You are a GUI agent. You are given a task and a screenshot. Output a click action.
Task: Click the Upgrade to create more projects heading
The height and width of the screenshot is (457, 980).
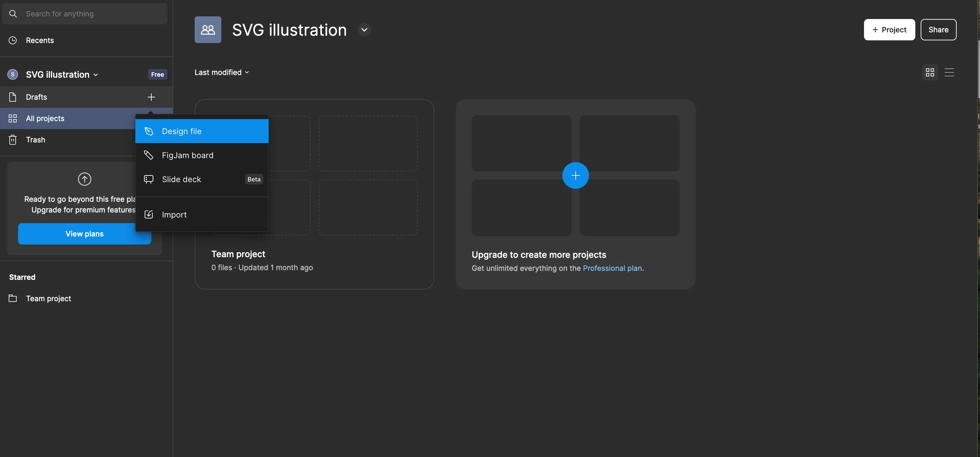coord(539,255)
